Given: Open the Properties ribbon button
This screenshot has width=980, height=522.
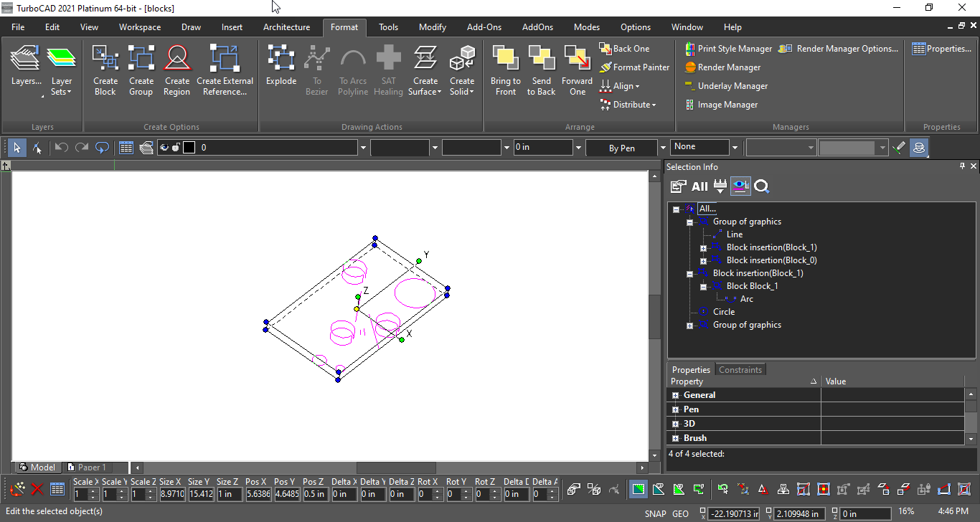Looking at the screenshot, I should [941, 49].
